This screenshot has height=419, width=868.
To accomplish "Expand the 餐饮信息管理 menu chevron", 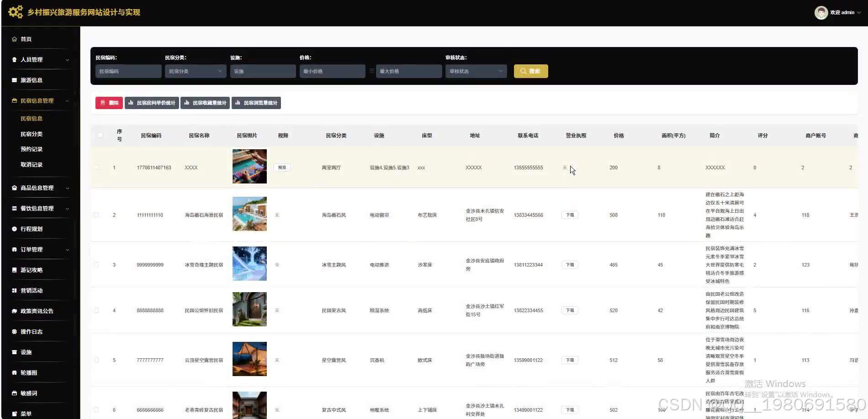I will pyautogui.click(x=67, y=209).
